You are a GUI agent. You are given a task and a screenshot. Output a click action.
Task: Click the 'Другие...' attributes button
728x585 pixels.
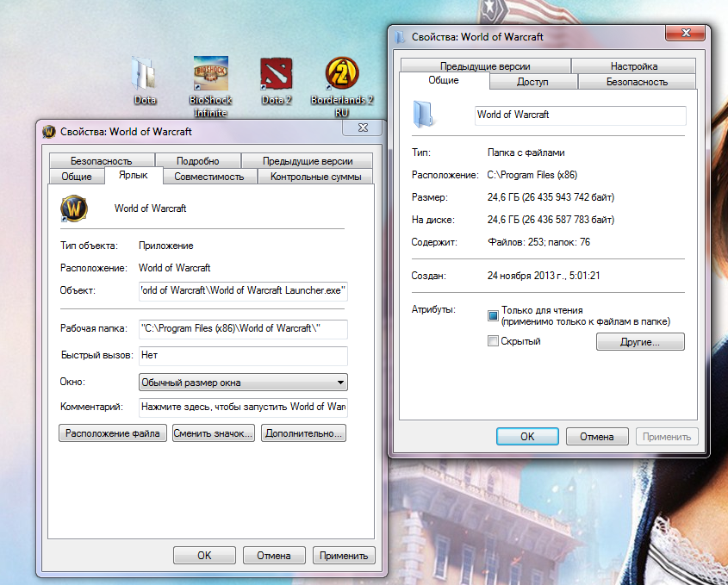click(x=640, y=342)
